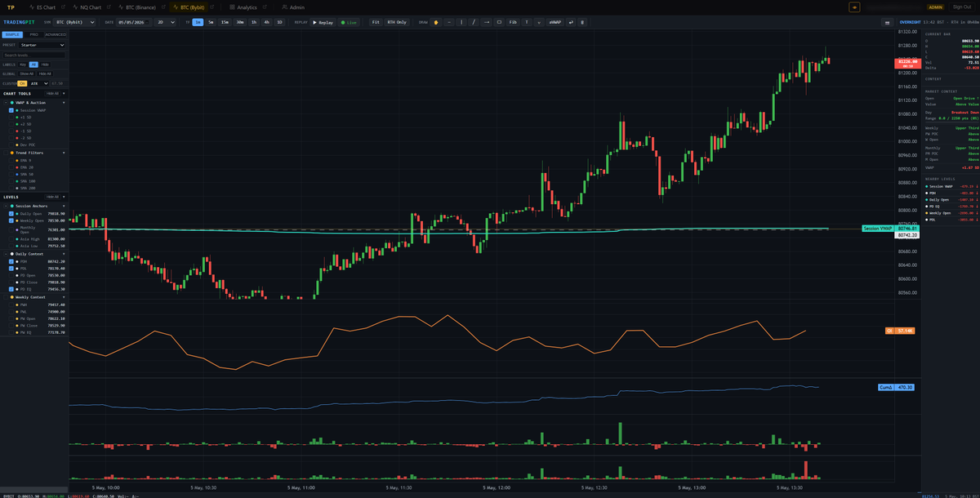This screenshot has width=980, height=498.
Task: Open ES Chart pop-out icon
Action: (x=63, y=7)
